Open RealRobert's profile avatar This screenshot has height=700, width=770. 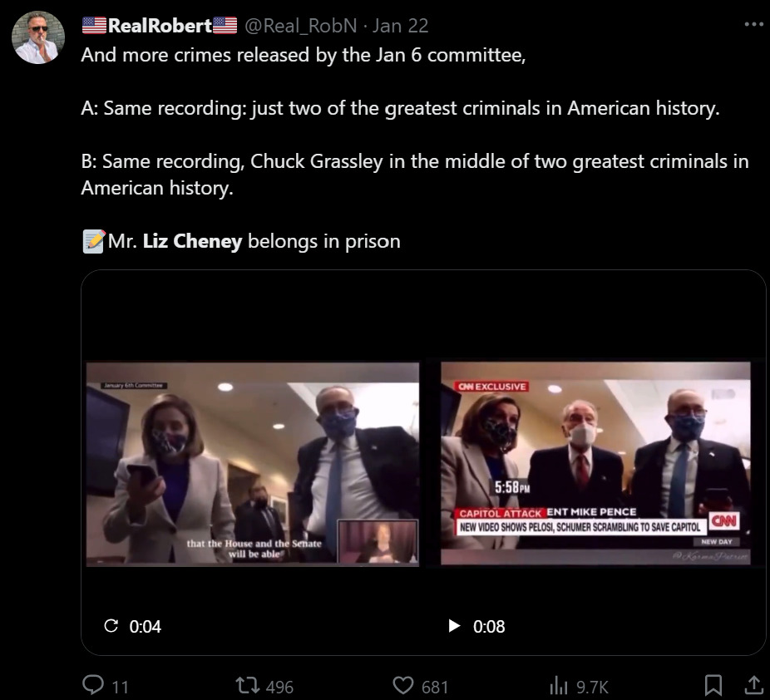tap(38, 37)
